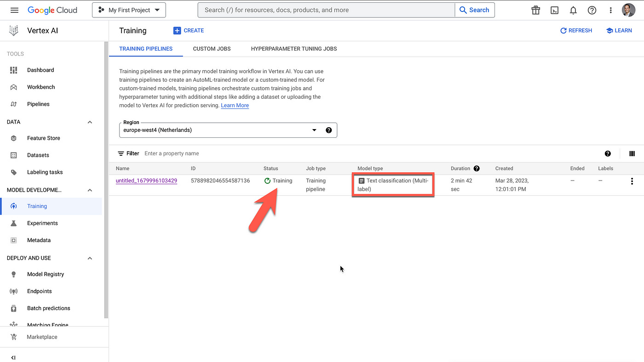Open the My First Project selector

tap(129, 10)
